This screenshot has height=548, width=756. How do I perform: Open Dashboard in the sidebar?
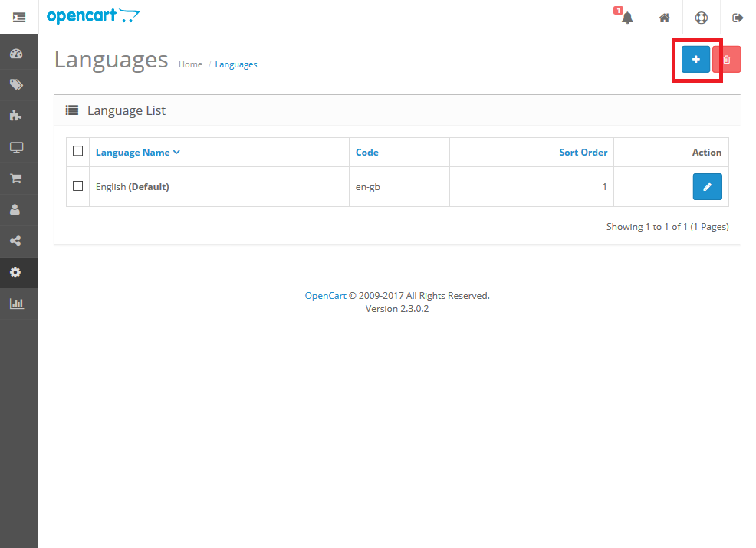pos(16,54)
